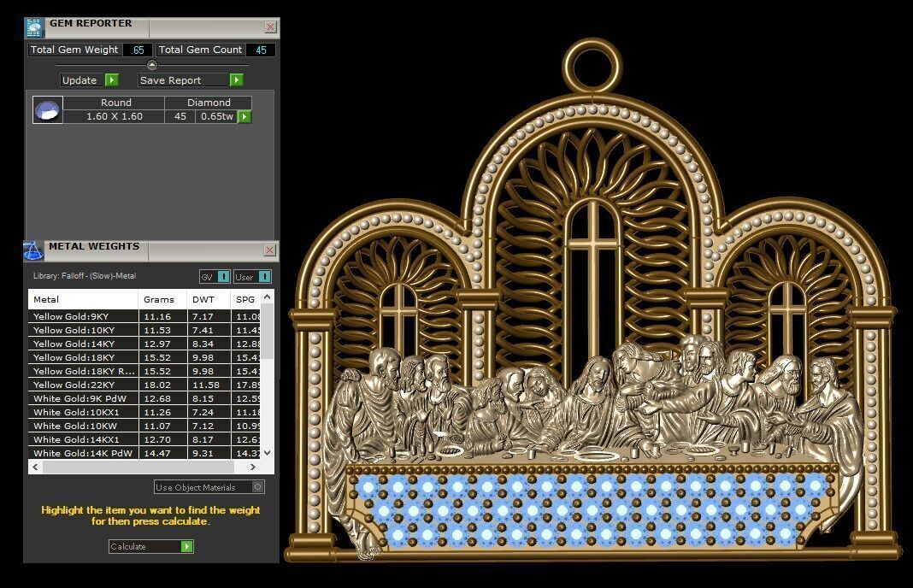The height and width of the screenshot is (588, 913).
Task: Click the horizontal scroll right arrow
Action: tap(253, 467)
